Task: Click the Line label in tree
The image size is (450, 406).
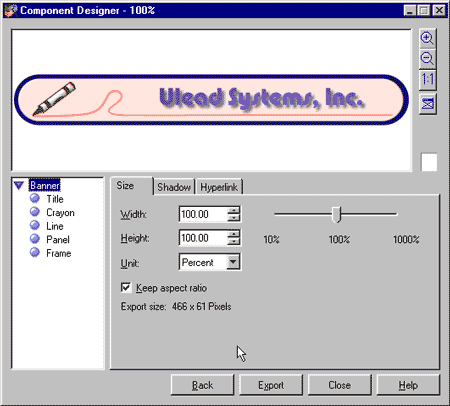Action: 55,226
